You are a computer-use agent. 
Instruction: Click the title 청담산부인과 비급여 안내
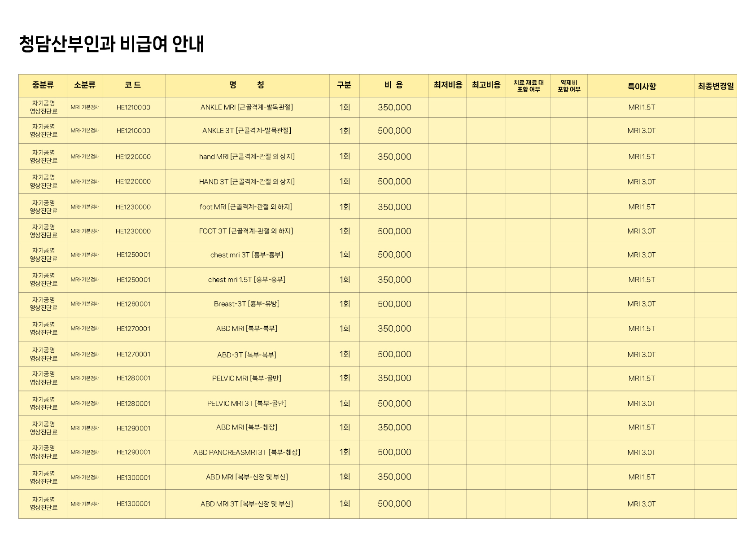(x=112, y=44)
